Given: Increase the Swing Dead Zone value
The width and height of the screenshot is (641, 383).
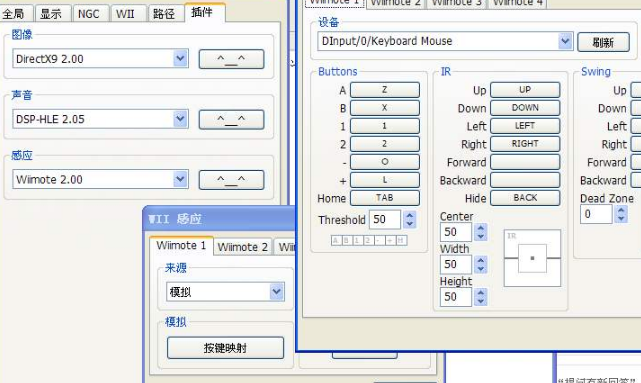Looking at the screenshot, I should 621,209.
